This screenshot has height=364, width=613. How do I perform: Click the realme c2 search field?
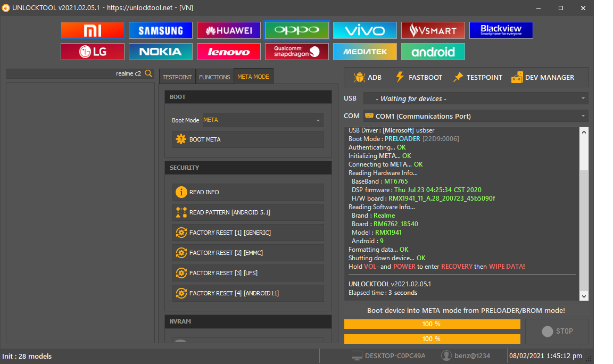point(80,73)
